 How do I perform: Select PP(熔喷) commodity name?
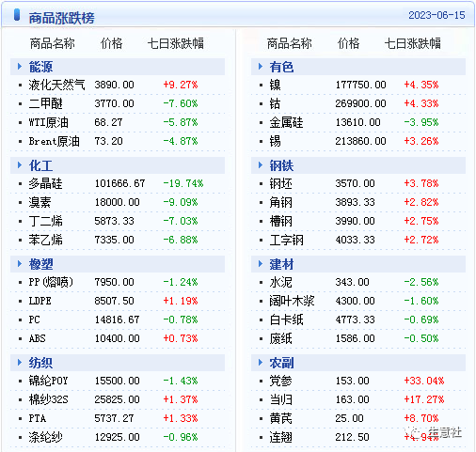51,282
